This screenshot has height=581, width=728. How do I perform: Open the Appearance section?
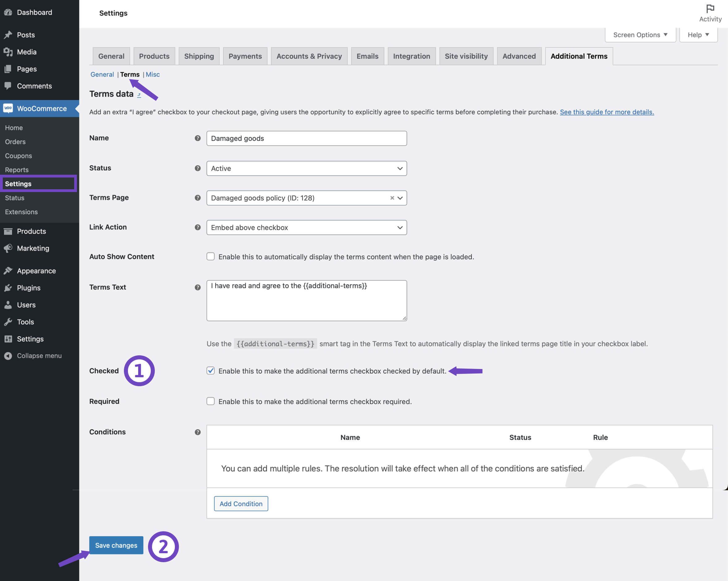click(36, 271)
